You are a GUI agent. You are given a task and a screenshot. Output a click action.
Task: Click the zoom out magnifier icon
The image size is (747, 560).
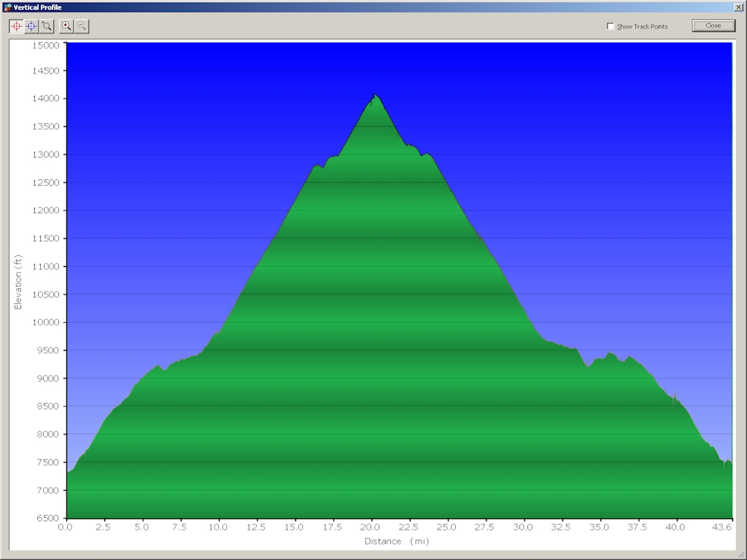click(x=82, y=26)
